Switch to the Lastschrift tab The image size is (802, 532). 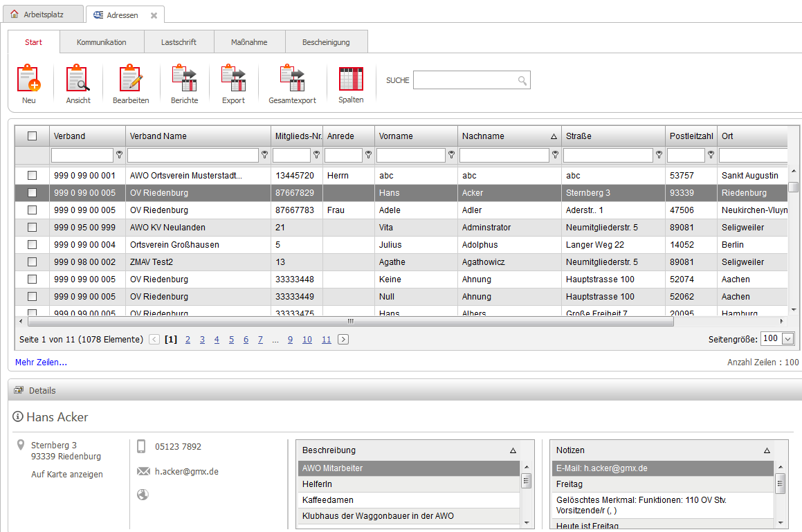pyautogui.click(x=179, y=42)
